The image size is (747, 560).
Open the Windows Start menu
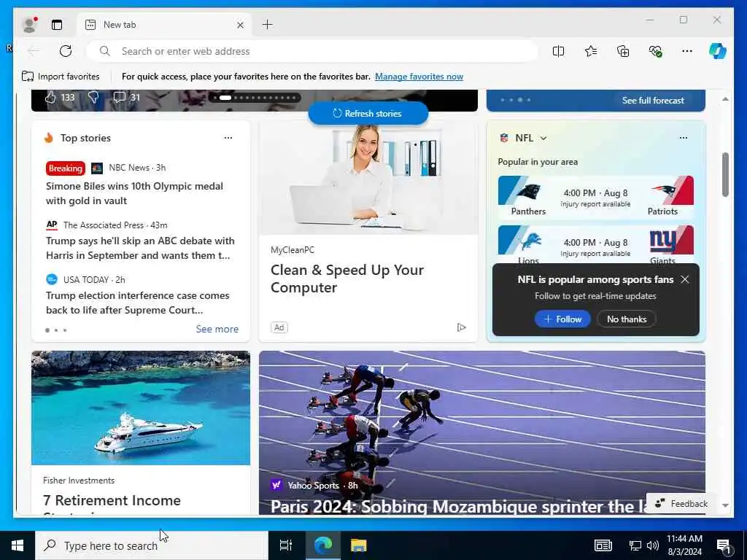(x=18, y=545)
